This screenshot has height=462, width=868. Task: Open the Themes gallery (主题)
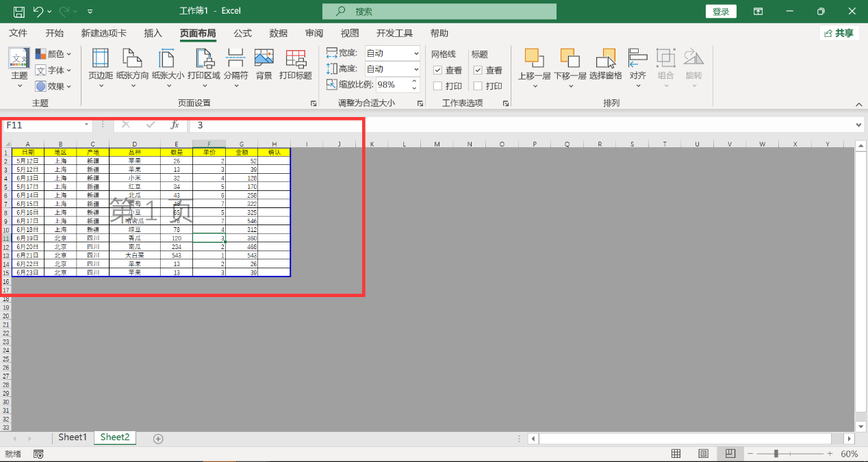[x=19, y=68]
